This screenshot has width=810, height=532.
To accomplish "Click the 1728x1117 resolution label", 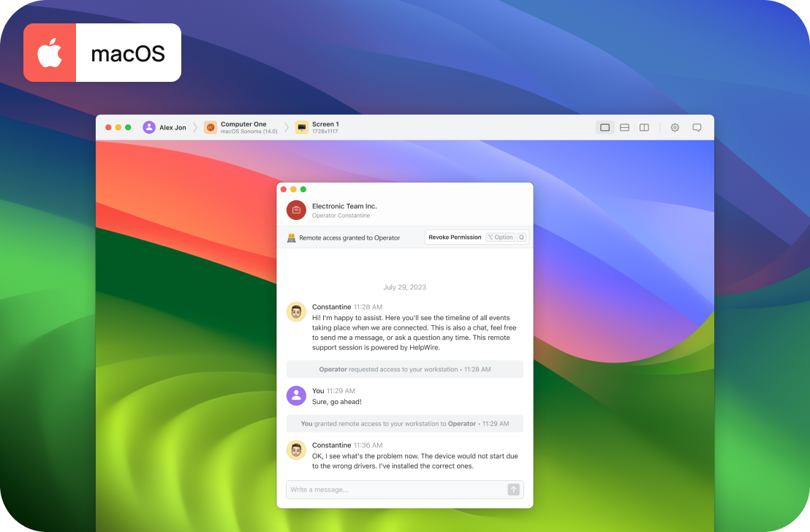I will click(x=325, y=132).
